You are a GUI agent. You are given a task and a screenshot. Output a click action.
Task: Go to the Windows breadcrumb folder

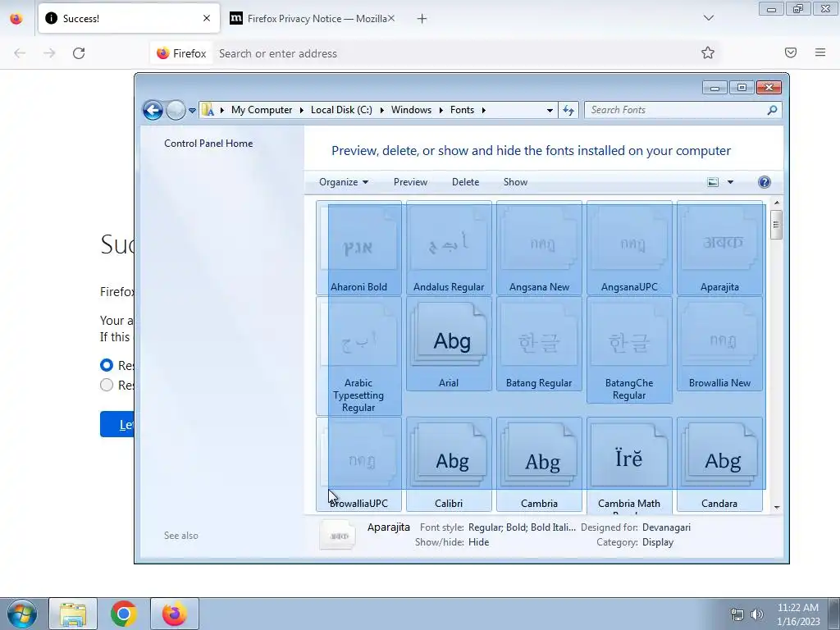coord(412,110)
